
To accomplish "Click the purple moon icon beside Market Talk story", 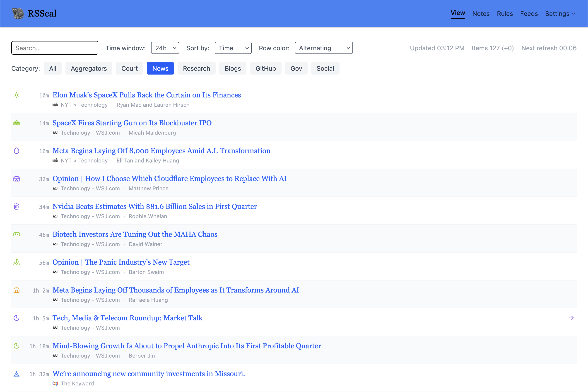I will (17, 318).
